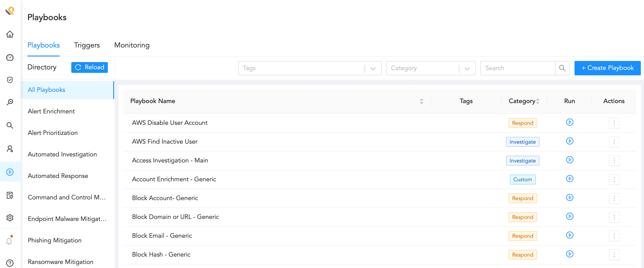Switch to the Triggers tab
The image size is (644, 268).
click(x=87, y=45)
